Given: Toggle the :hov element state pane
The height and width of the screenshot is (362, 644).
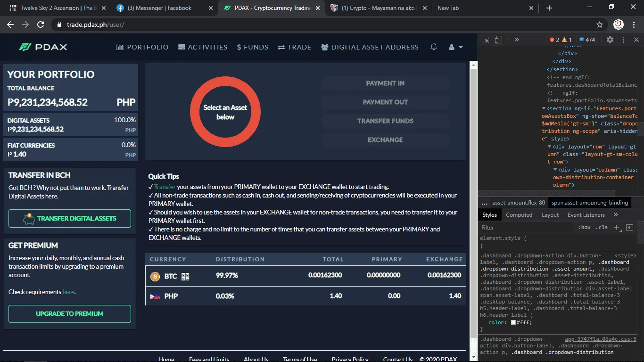Looking at the screenshot, I should pyautogui.click(x=585, y=228).
